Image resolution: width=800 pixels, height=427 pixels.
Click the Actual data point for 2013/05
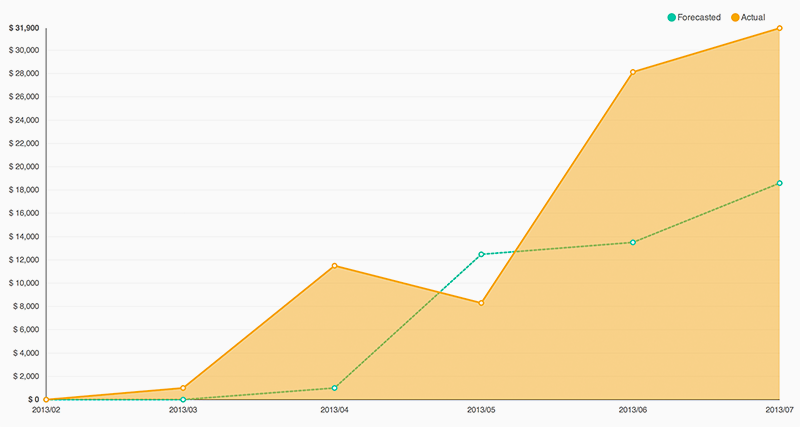pos(482,303)
